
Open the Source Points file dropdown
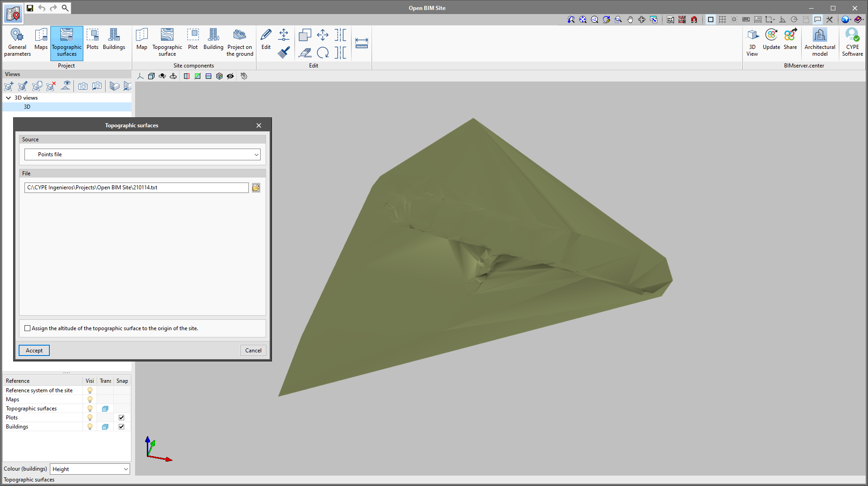click(142, 154)
